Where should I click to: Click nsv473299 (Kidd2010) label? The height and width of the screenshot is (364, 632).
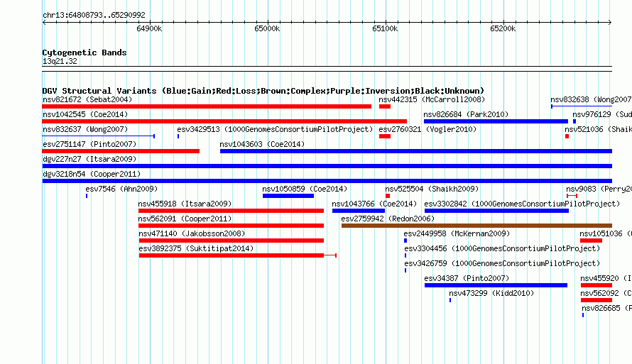click(491, 293)
